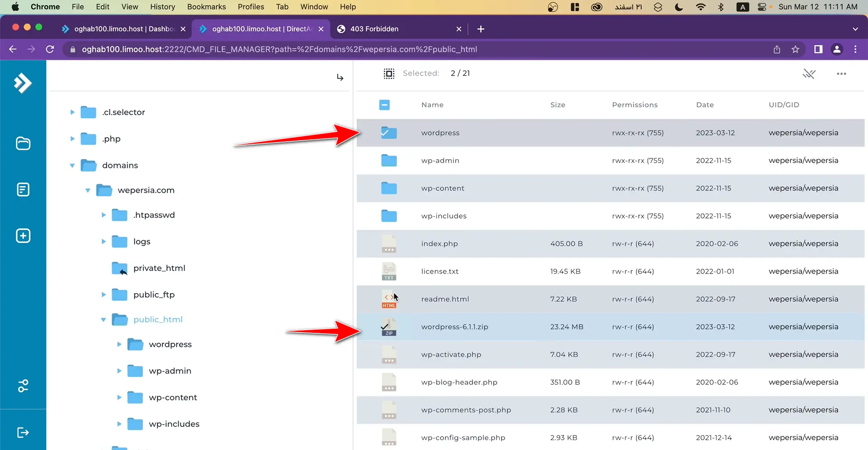The width and height of the screenshot is (868, 450).
Task: Uncheck the wordpress folder checkbox
Action: (x=385, y=133)
